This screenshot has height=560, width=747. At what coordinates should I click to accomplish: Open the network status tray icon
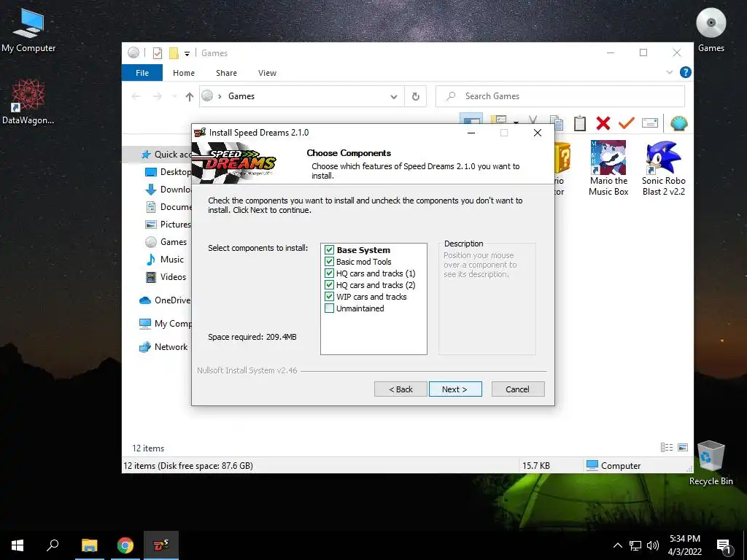[x=635, y=545]
